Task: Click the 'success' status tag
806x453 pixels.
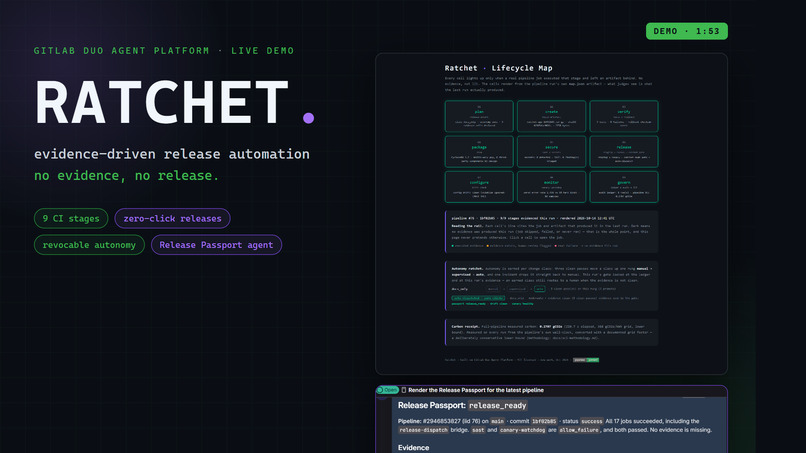Action: click(592, 421)
